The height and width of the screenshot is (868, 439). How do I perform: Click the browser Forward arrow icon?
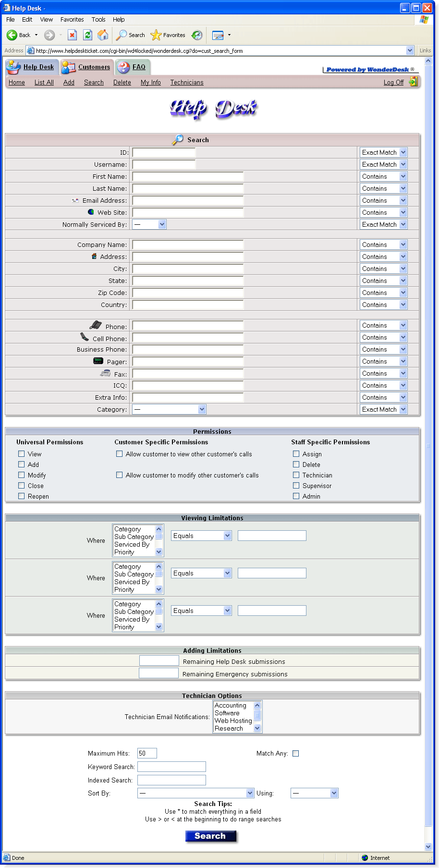click(49, 35)
